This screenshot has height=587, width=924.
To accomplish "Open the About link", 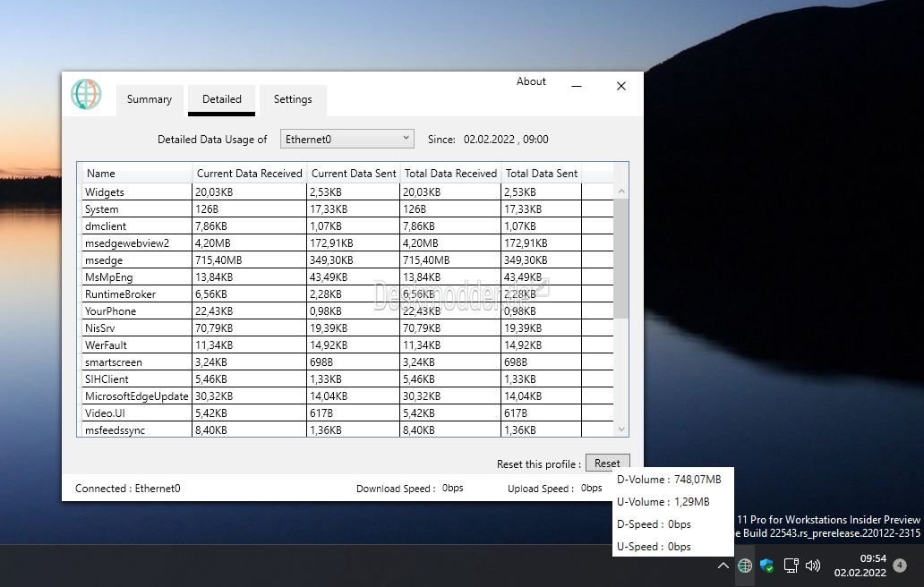I will click(531, 81).
